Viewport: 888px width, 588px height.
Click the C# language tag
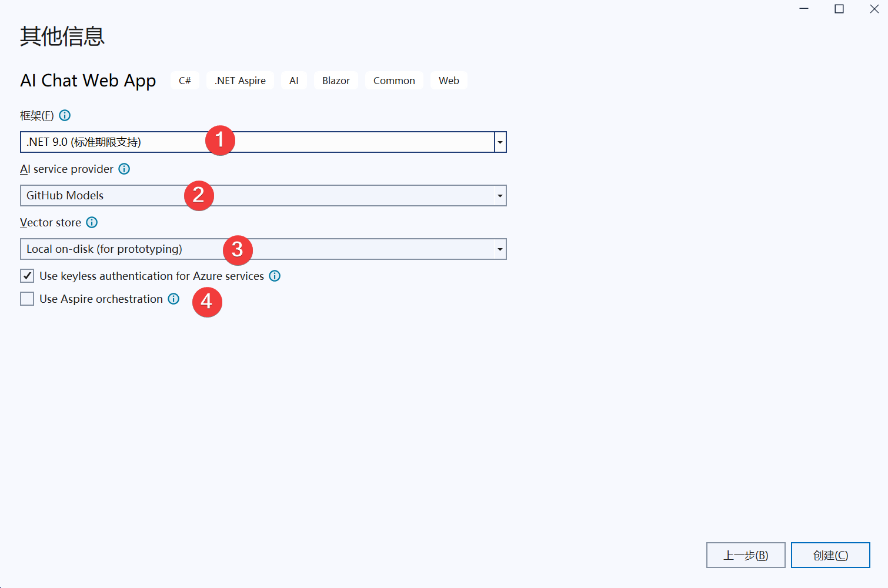coord(185,81)
